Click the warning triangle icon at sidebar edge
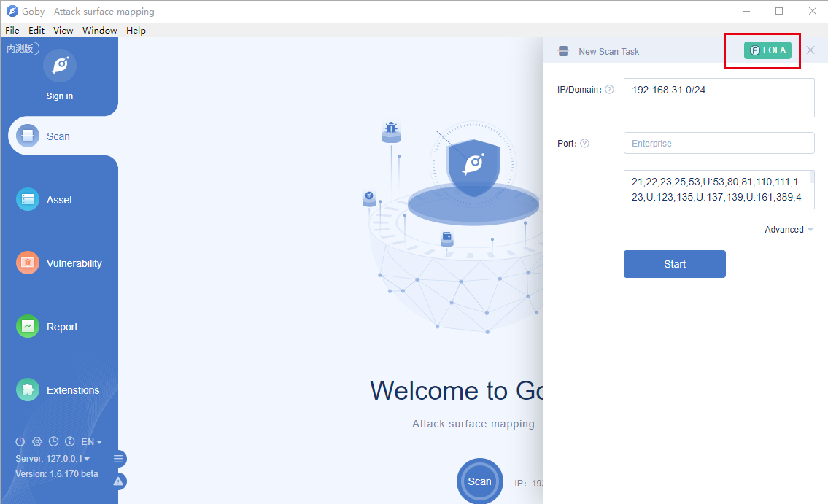The height and width of the screenshot is (504, 828). pos(118,481)
